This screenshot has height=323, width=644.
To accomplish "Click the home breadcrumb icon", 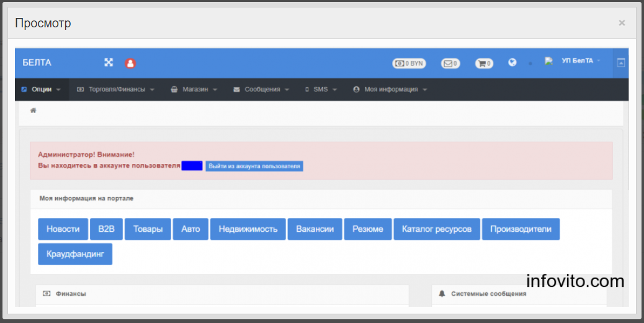I will pos(34,110).
